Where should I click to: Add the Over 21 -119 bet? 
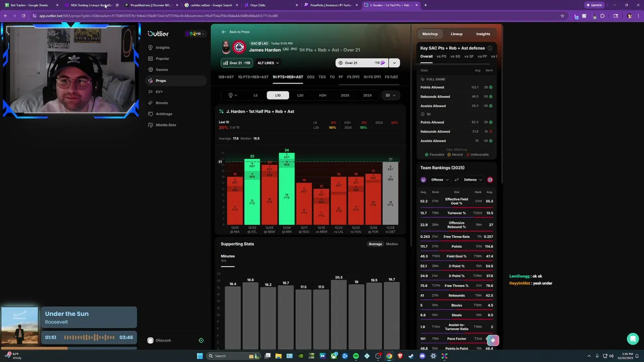click(x=361, y=63)
